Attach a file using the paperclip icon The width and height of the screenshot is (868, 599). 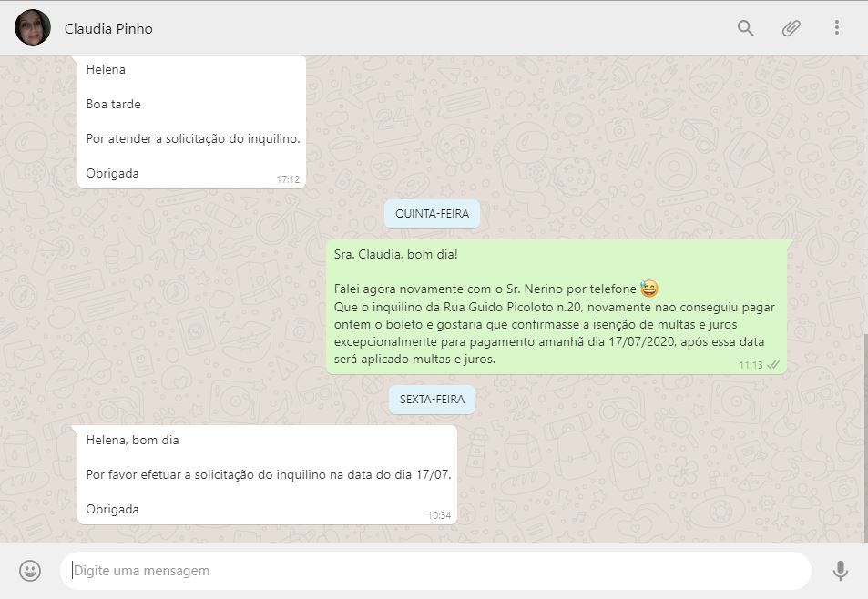coord(791,27)
